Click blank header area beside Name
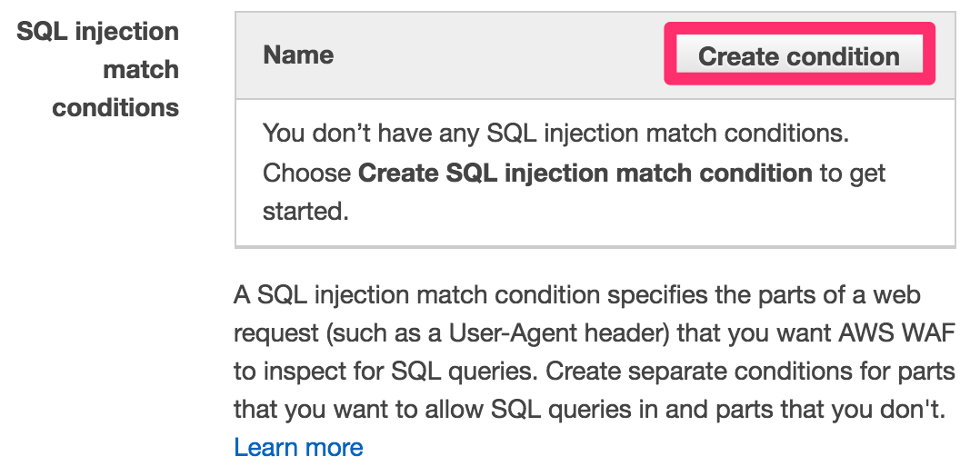 500,55
